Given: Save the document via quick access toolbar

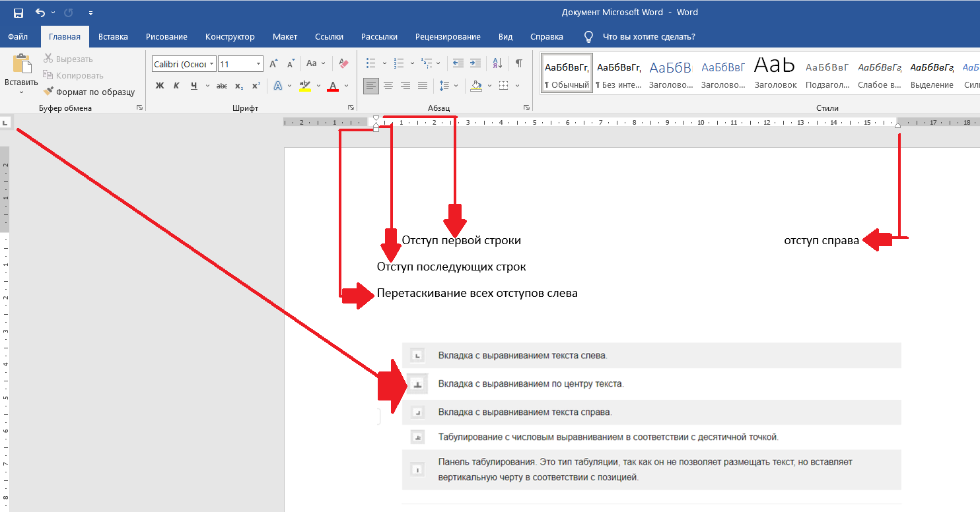Looking at the screenshot, I should pos(18,13).
